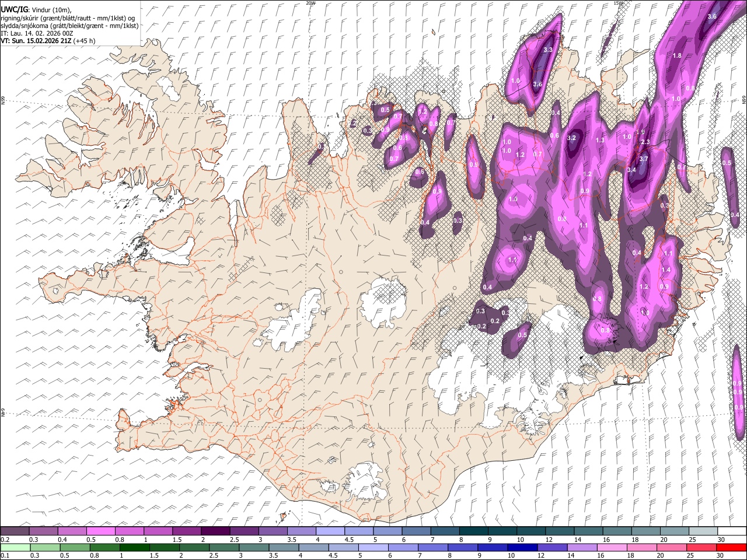Click the "slydda/snjókoma" description line

point(69,26)
